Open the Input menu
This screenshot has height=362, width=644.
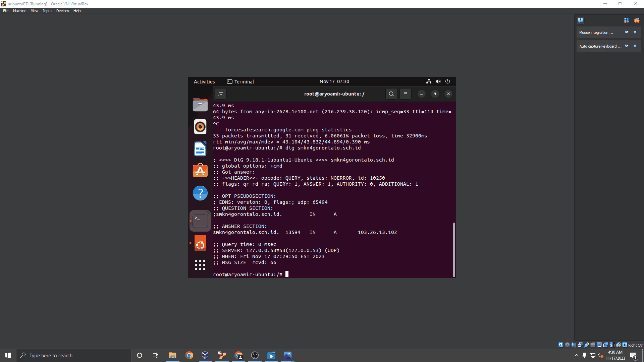coord(47,11)
